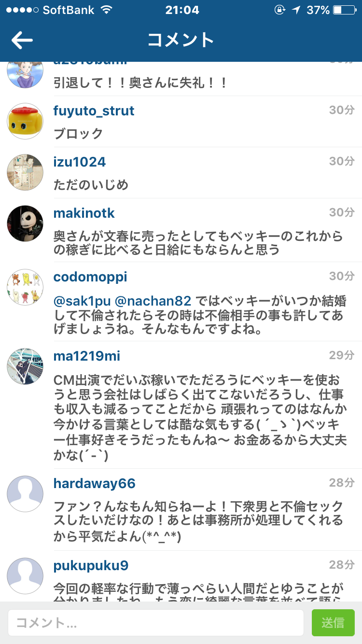The height and width of the screenshot is (644, 362).
Task: Open hardaway66's default avatar icon
Action: coord(25,494)
